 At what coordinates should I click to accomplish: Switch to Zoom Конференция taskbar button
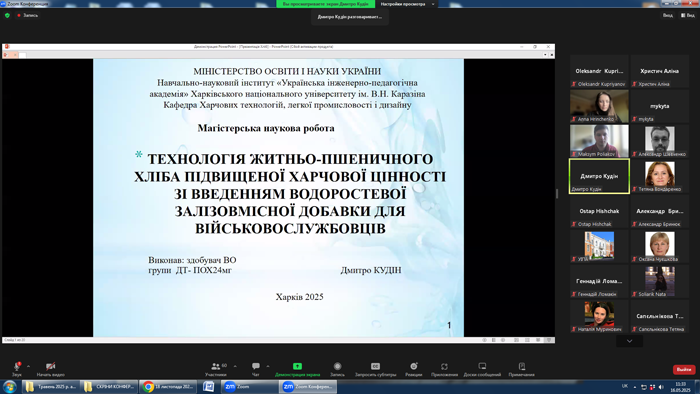(308, 386)
